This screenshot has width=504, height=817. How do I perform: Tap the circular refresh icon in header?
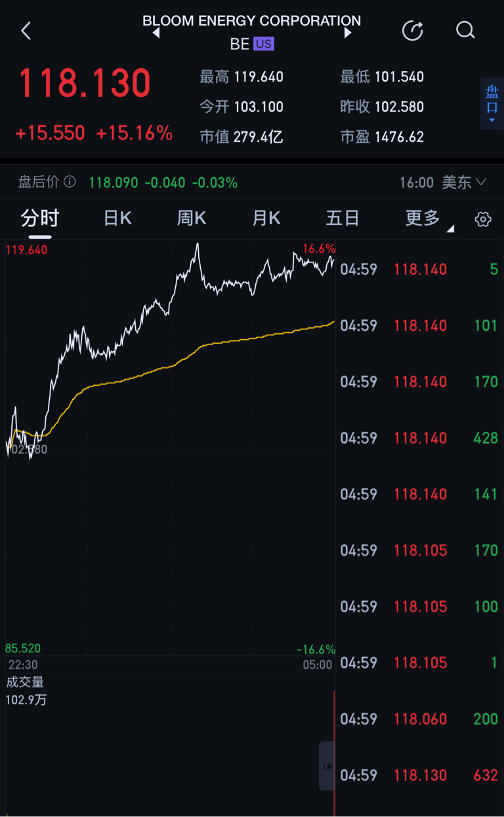[413, 30]
